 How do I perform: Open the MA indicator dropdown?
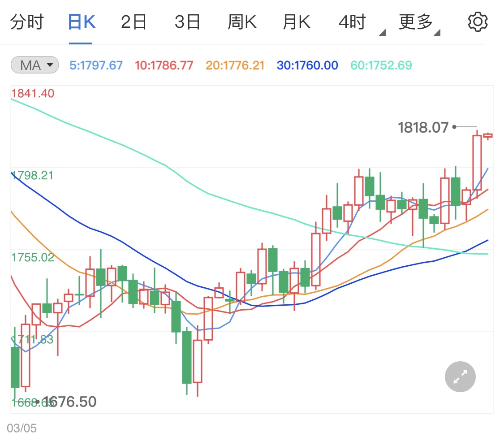click(x=34, y=65)
